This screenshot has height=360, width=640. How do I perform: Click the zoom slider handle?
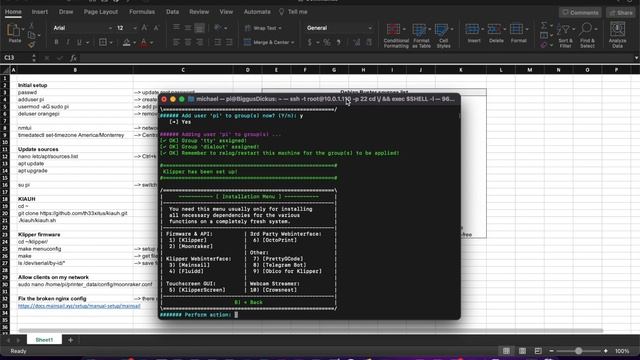[x=578, y=351]
